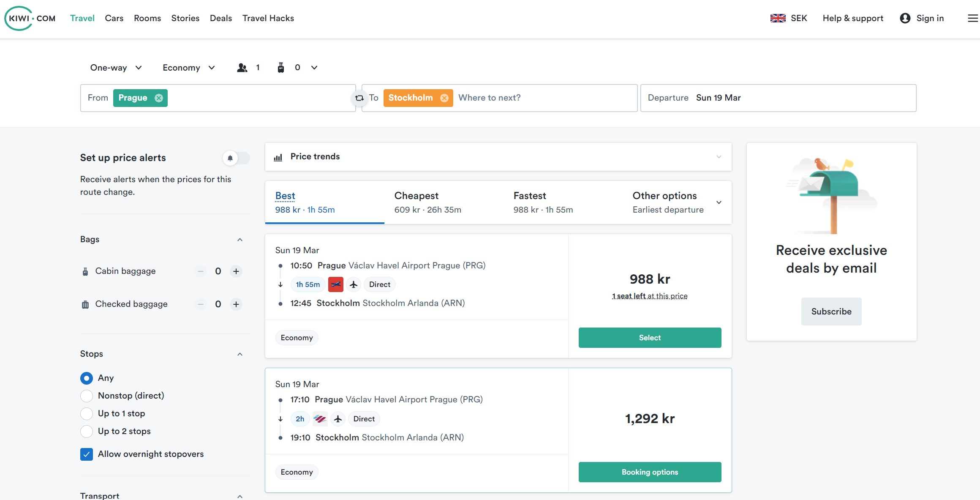Remove Prague from origin field
The height and width of the screenshot is (500, 980).
point(159,98)
